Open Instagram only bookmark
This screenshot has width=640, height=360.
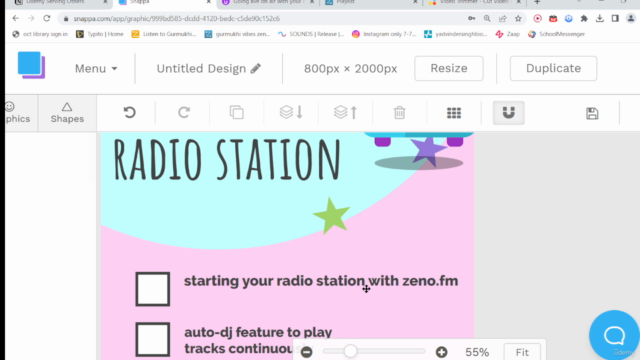coord(384,34)
